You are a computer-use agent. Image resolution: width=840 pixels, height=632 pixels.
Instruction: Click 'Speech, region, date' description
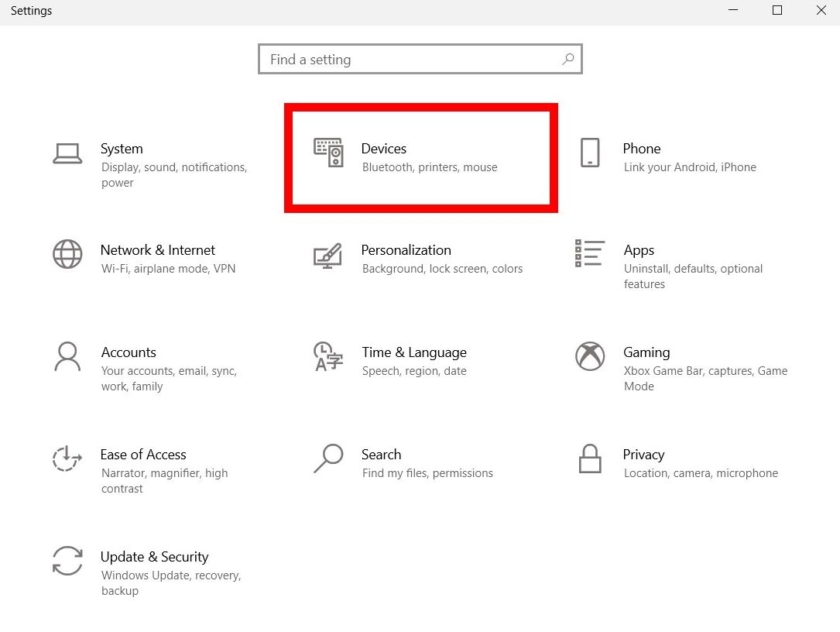tap(414, 371)
